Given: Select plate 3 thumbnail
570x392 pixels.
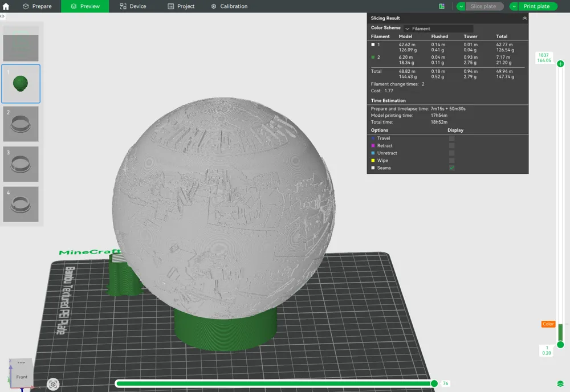Looking at the screenshot, I should (21, 164).
